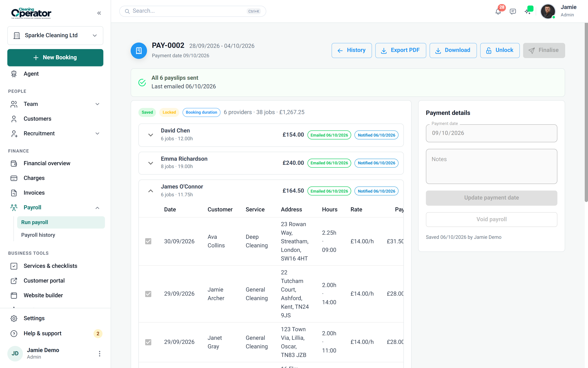This screenshot has height=368, width=588.
Task: Collapse James O'Connor payslip details
Action: (x=151, y=191)
